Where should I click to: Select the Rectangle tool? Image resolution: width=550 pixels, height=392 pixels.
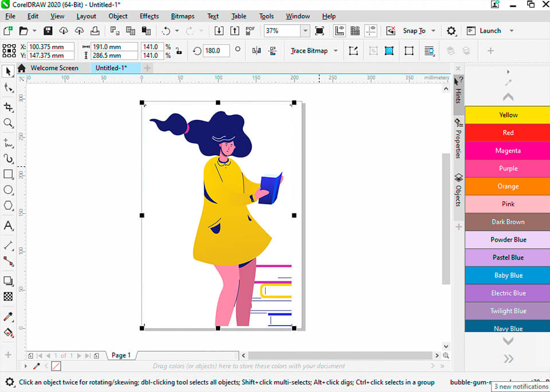[8, 174]
